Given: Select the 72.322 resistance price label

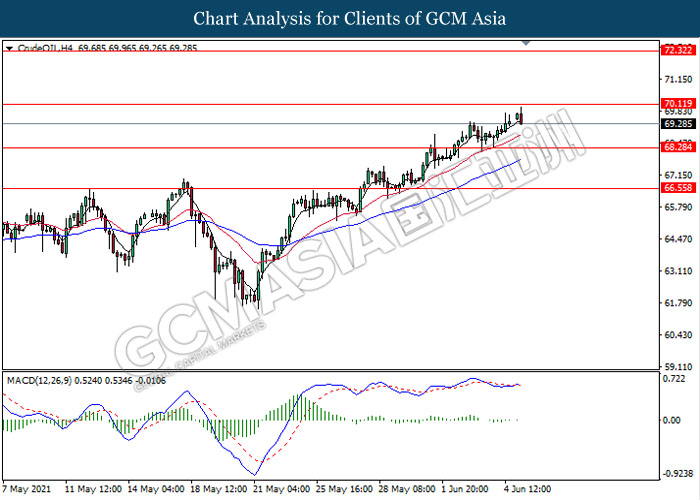Looking at the screenshot, I should (678, 50).
